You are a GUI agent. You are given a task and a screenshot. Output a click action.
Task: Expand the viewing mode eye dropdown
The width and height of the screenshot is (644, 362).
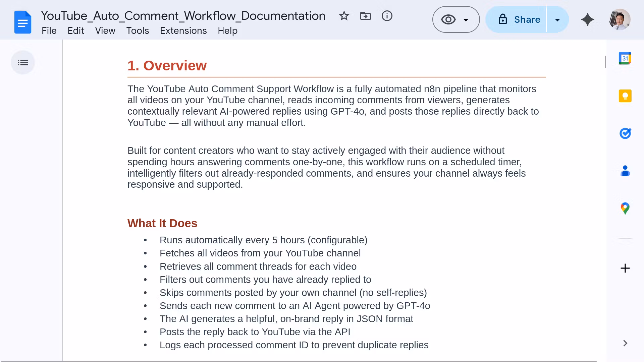(456, 19)
